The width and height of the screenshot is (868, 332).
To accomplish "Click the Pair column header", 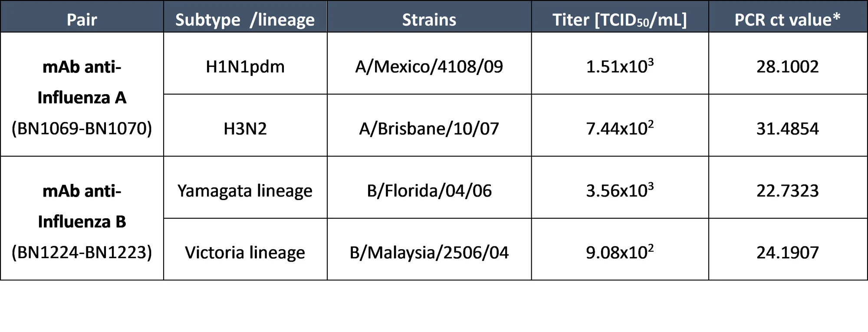I will point(82,17).
